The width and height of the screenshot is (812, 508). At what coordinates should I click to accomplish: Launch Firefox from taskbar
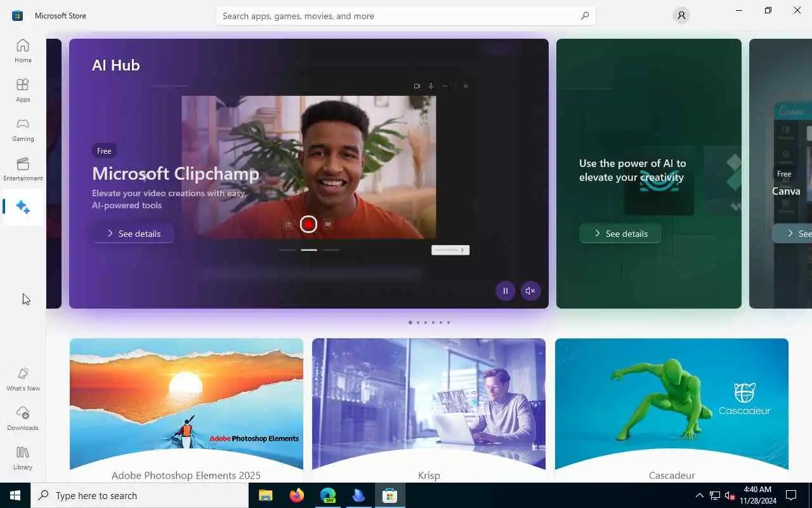click(296, 495)
